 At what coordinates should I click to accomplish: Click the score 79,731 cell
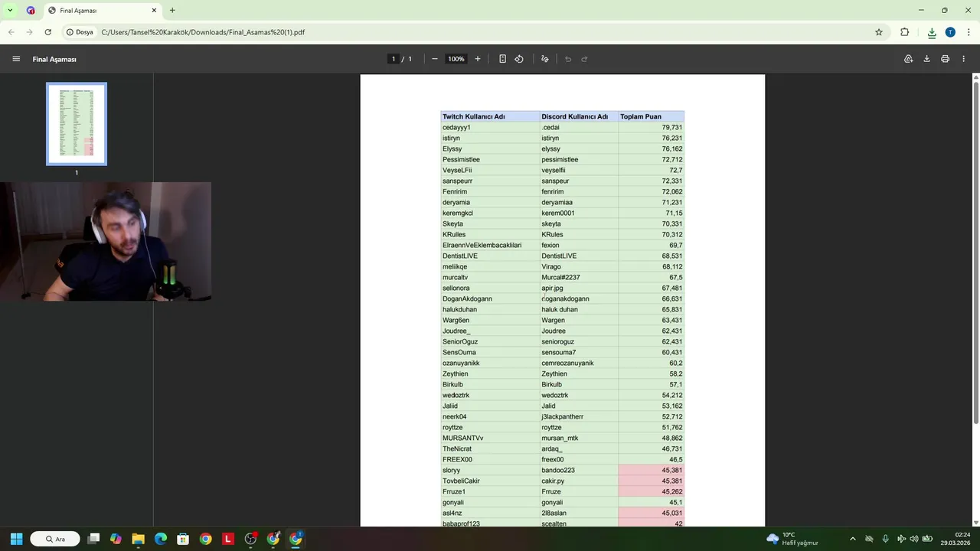(x=652, y=127)
